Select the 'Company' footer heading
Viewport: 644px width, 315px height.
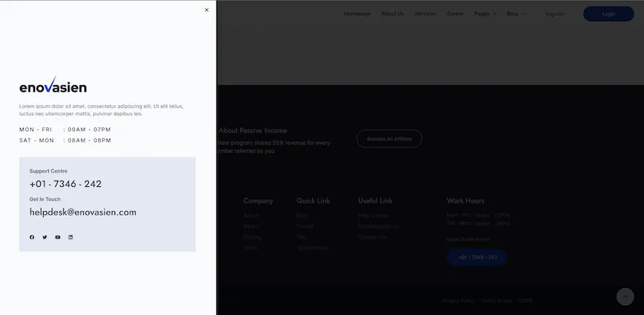258,201
